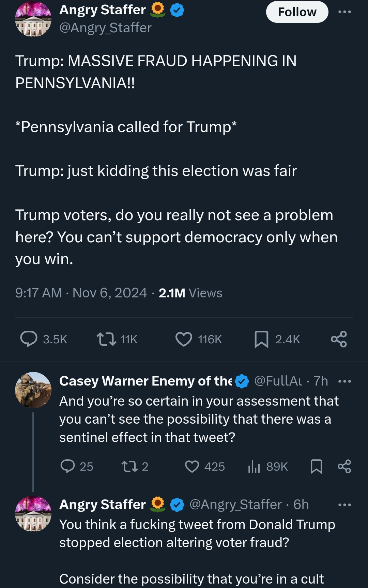This screenshot has width=368, height=588.
Task: Open the @Angry_Staffer handle under the top name
Action: (x=105, y=28)
